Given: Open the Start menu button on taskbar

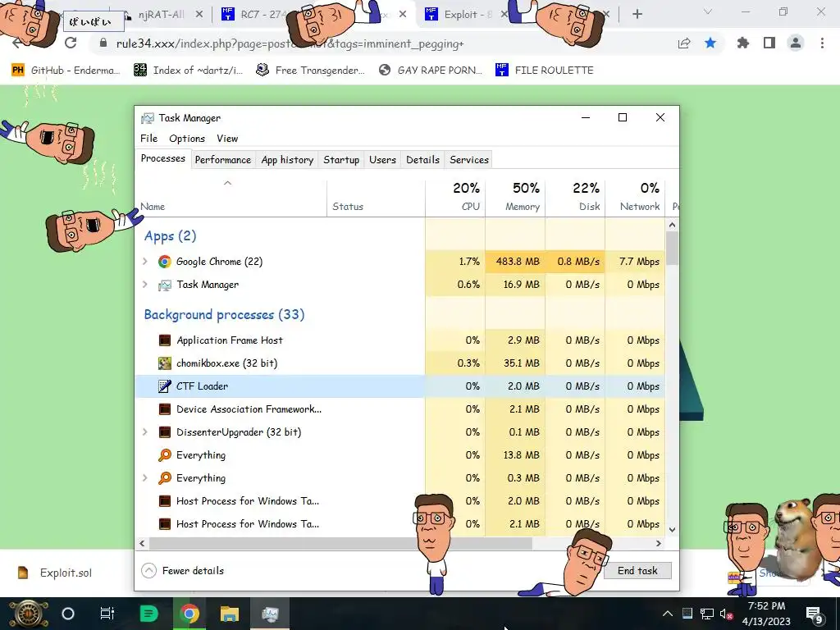Looking at the screenshot, I should coord(27,614).
